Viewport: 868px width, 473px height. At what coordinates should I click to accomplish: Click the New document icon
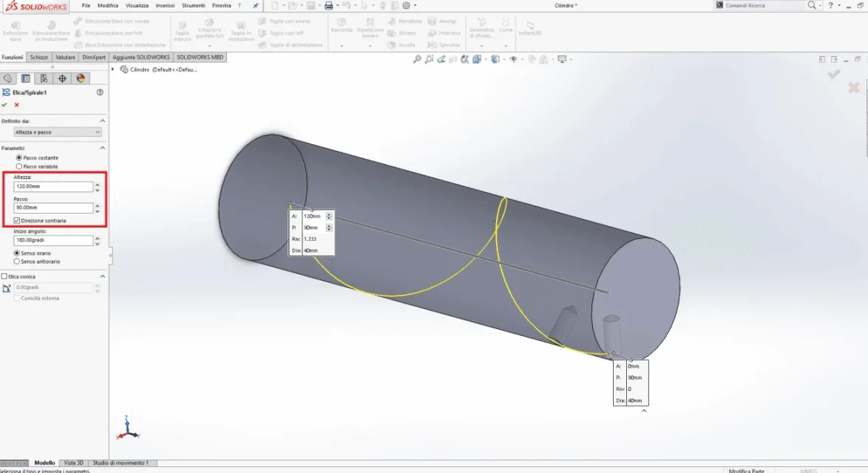[275, 5]
